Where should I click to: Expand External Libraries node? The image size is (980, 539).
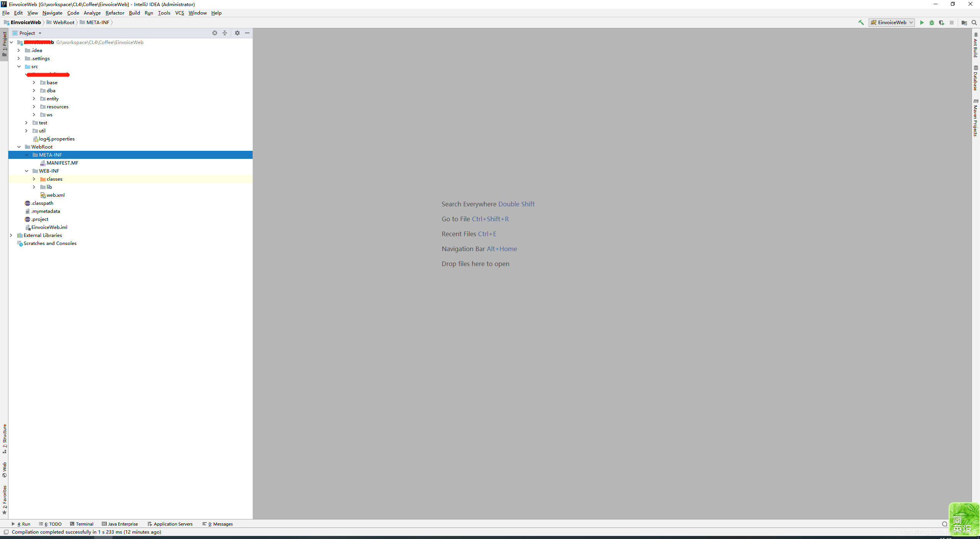click(x=11, y=235)
